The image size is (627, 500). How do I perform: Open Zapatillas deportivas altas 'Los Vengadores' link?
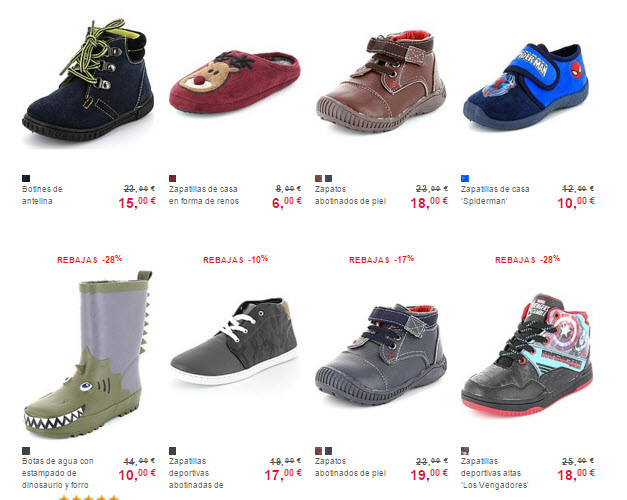coord(494,473)
